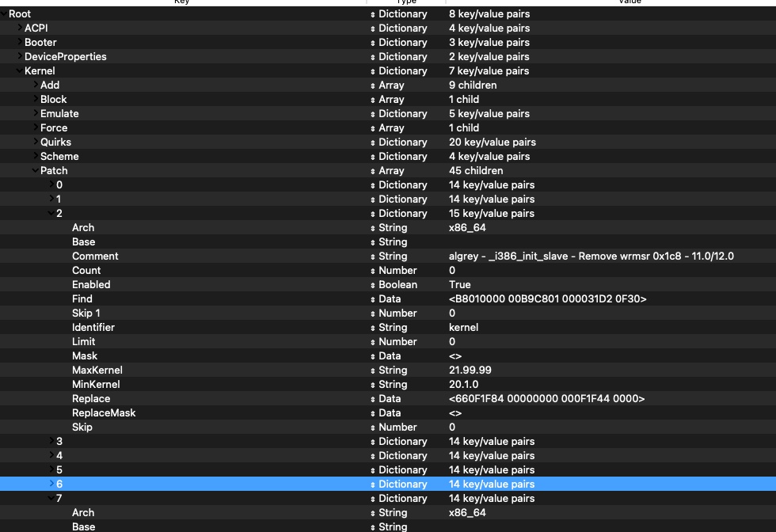Expand the Quirks dictionary under Kernel
This screenshot has height=532, width=776.
point(36,142)
